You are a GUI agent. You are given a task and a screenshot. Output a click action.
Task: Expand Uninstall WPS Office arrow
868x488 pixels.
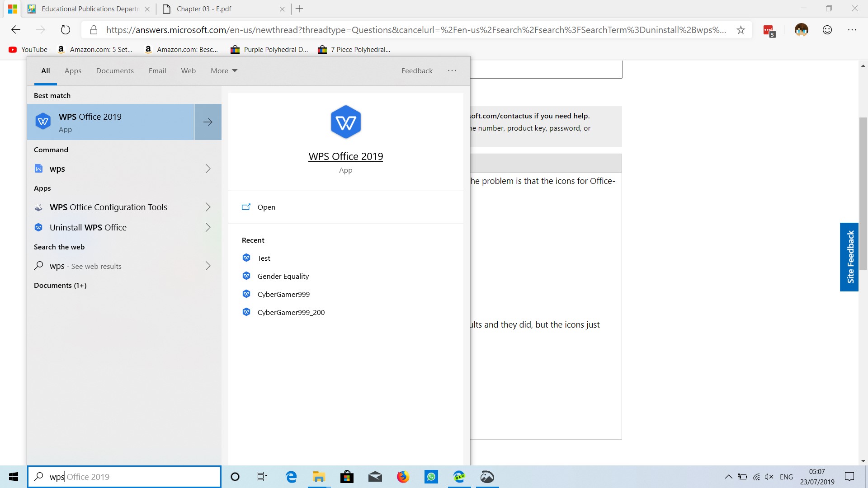point(208,227)
